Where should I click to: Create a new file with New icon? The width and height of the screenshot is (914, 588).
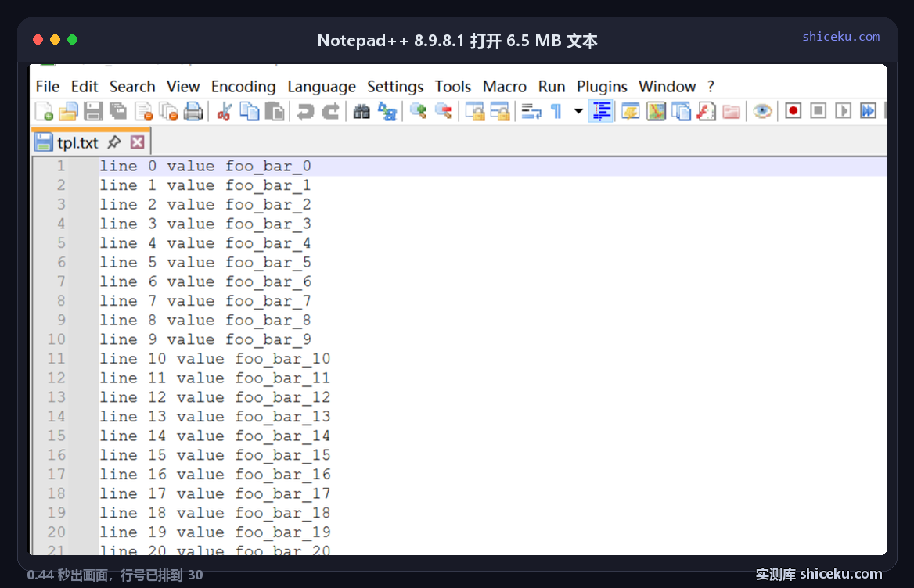[44, 110]
